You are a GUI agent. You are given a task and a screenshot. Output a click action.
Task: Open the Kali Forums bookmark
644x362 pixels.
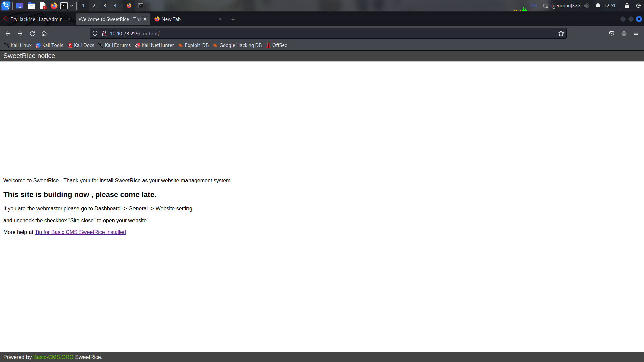pyautogui.click(x=114, y=45)
